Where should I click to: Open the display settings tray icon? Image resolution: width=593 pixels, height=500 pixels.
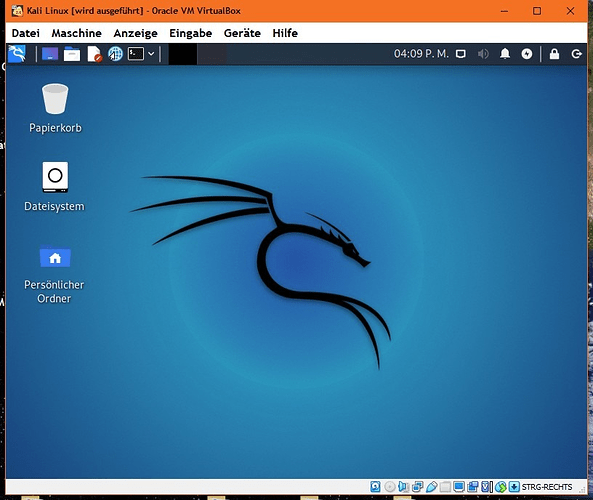(460, 54)
